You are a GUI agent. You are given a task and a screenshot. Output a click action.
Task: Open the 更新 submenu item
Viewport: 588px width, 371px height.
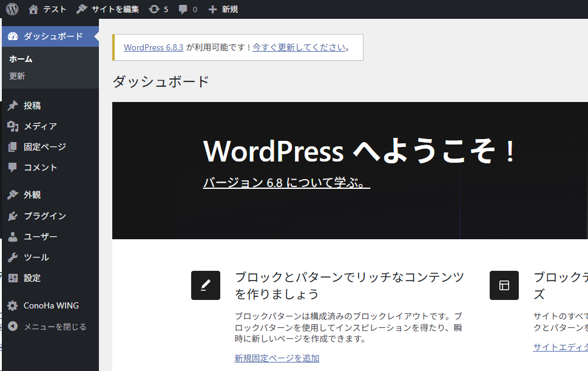coord(17,77)
